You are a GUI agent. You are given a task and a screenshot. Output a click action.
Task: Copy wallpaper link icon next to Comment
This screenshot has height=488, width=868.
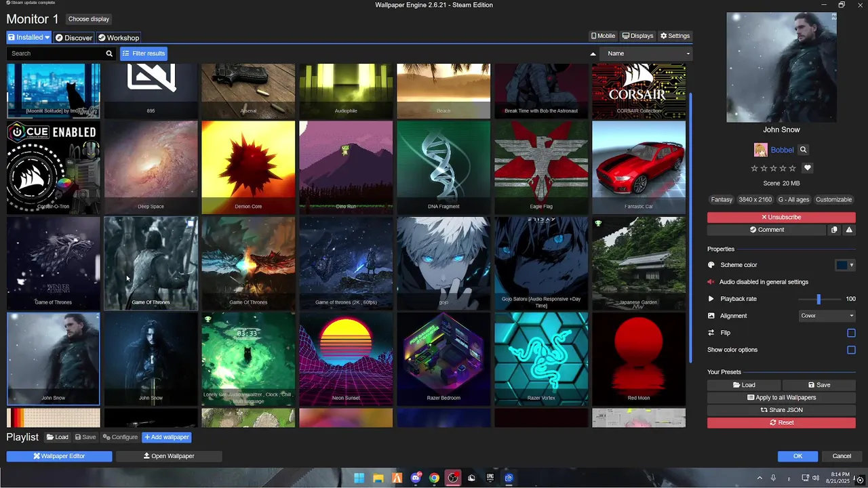click(834, 230)
